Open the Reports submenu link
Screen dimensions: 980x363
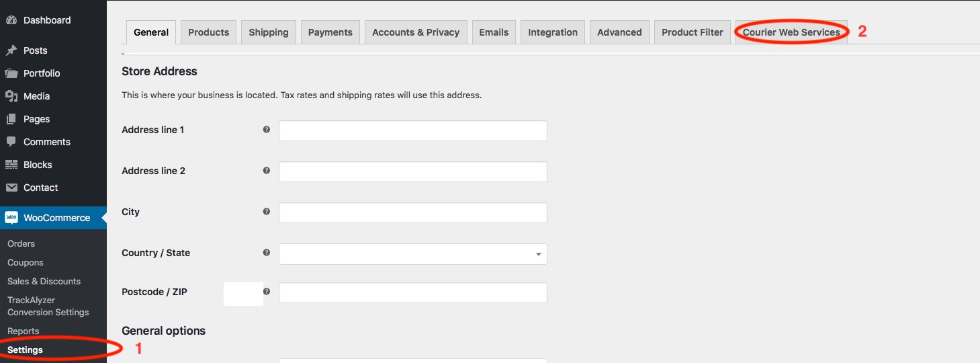[24, 331]
